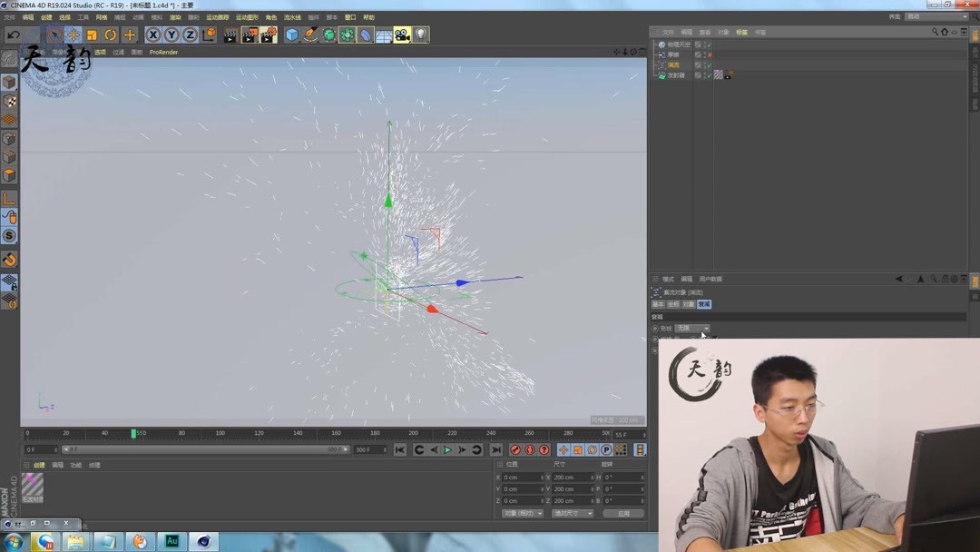This screenshot has height=552, width=980.
Task: Click the camera creation icon in the toolbar
Action: 401,34
